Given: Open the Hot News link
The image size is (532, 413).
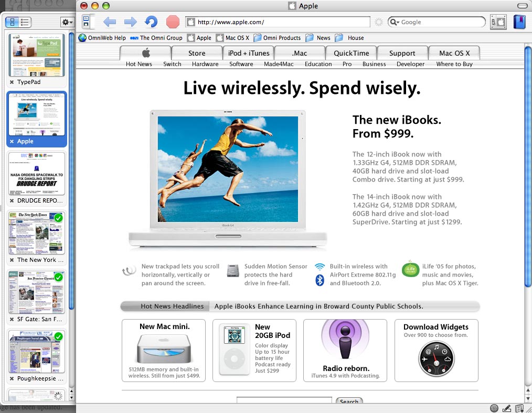Looking at the screenshot, I should click(139, 63).
